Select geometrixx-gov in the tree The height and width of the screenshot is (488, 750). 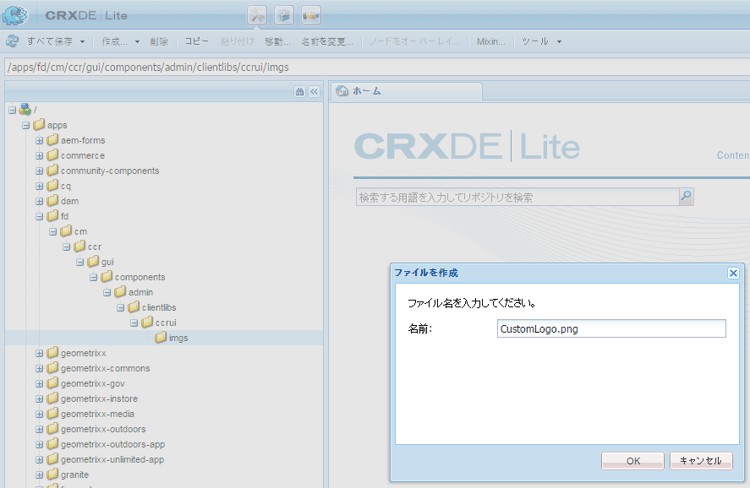tap(93, 384)
